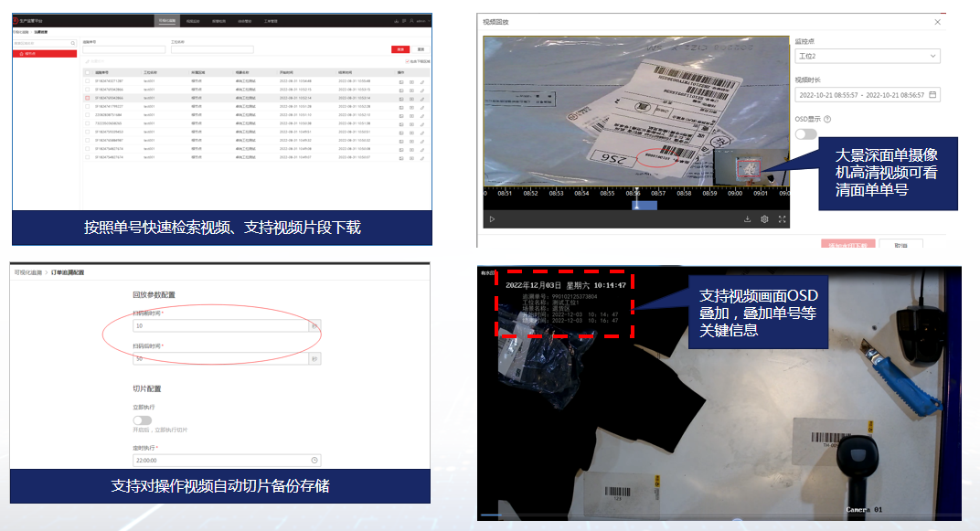Screen dimensions: 980x531
Task: Click the download icon under the video
Action: click(x=747, y=219)
